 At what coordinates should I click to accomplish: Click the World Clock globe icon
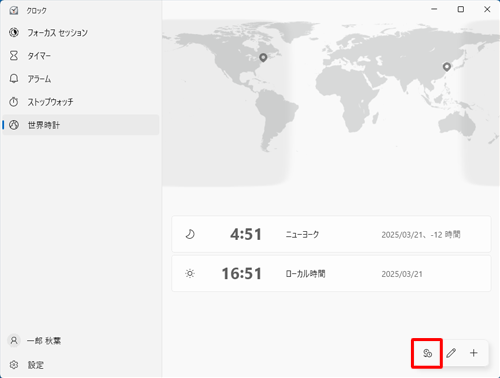(x=14, y=125)
